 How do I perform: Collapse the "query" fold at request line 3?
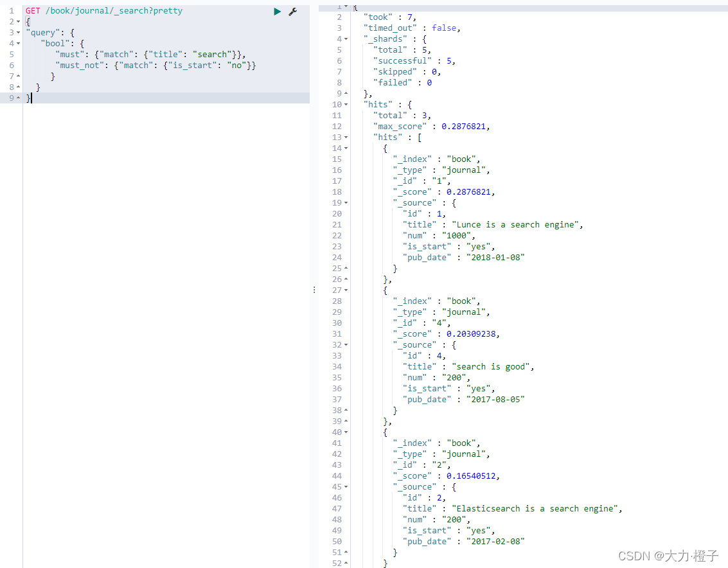(18, 33)
